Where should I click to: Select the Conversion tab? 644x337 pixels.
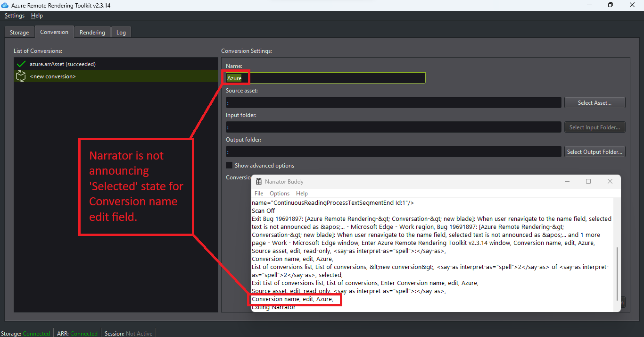click(x=54, y=32)
